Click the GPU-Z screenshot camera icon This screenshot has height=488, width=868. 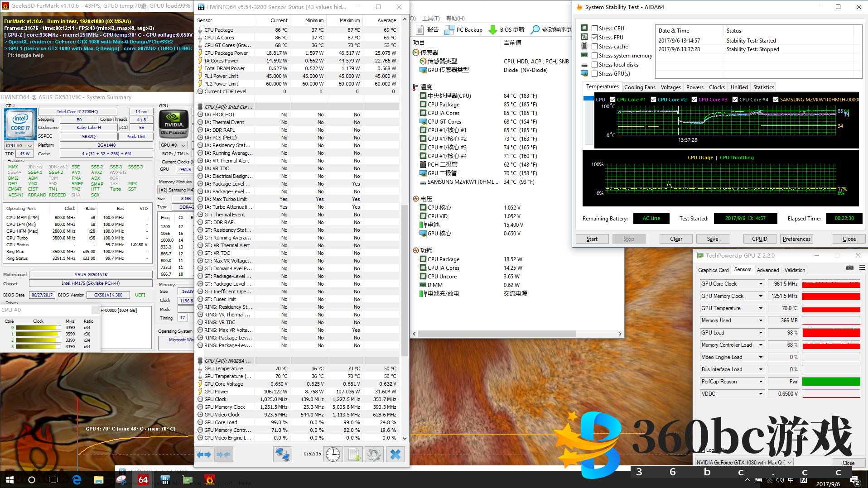pyautogui.click(x=850, y=268)
